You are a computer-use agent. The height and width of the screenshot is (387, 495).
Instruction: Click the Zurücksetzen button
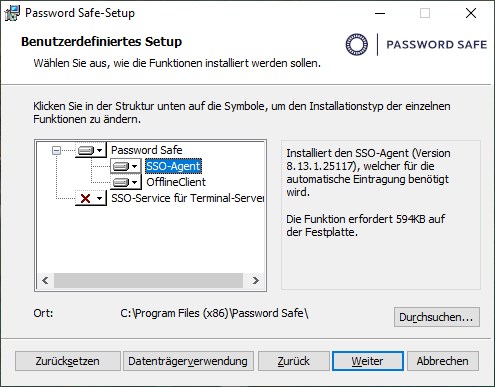pyautogui.click(x=68, y=361)
